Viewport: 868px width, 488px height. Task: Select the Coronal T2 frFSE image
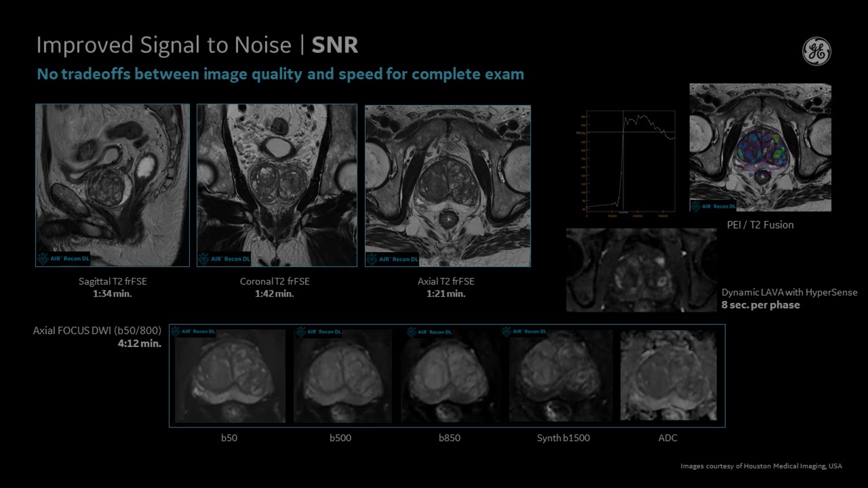pos(277,185)
